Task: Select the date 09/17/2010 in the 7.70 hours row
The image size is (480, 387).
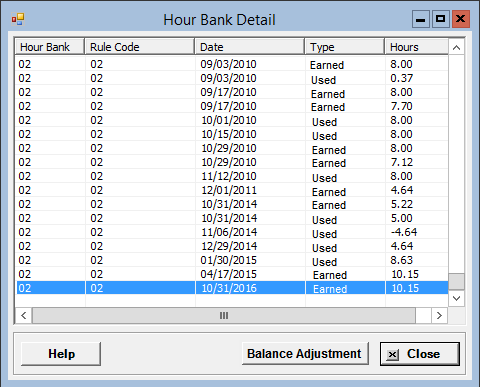Action: [228, 106]
